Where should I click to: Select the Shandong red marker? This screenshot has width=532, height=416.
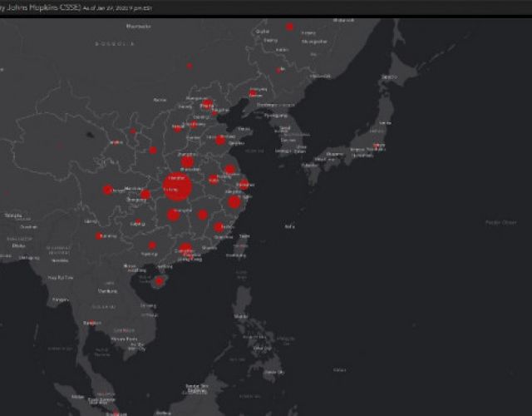(220, 140)
